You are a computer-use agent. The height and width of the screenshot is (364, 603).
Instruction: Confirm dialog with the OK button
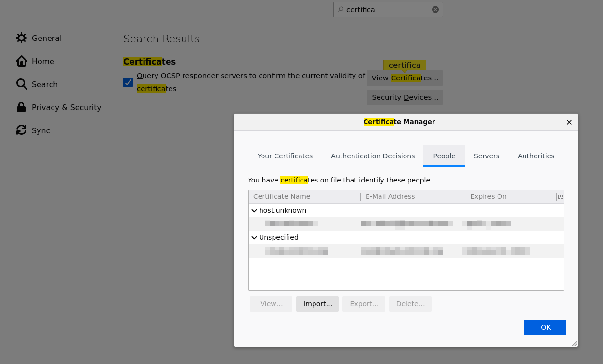[x=545, y=327]
